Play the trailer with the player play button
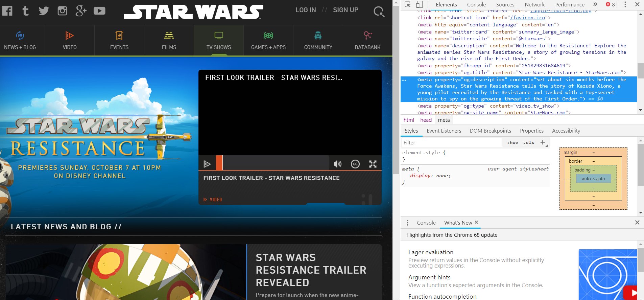644x300 pixels. [207, 164]
